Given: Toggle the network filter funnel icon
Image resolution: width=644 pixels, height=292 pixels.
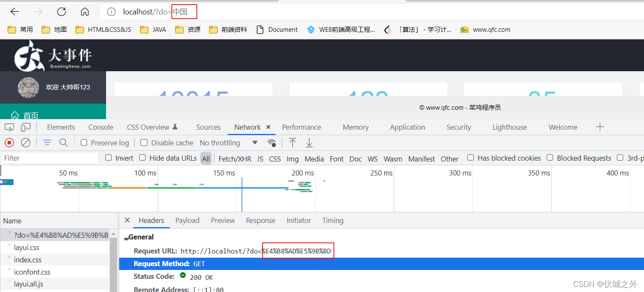Looking at the screenshot, I should coord(47,143).
